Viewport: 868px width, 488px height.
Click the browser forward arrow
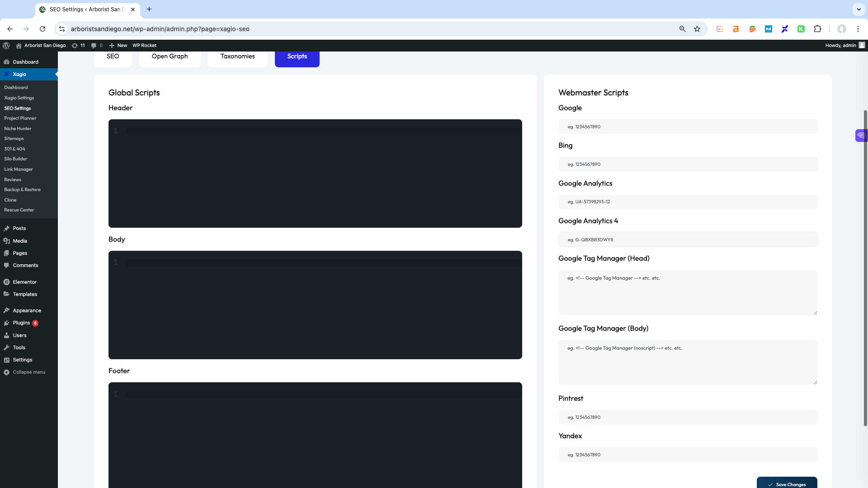(26, 29)
